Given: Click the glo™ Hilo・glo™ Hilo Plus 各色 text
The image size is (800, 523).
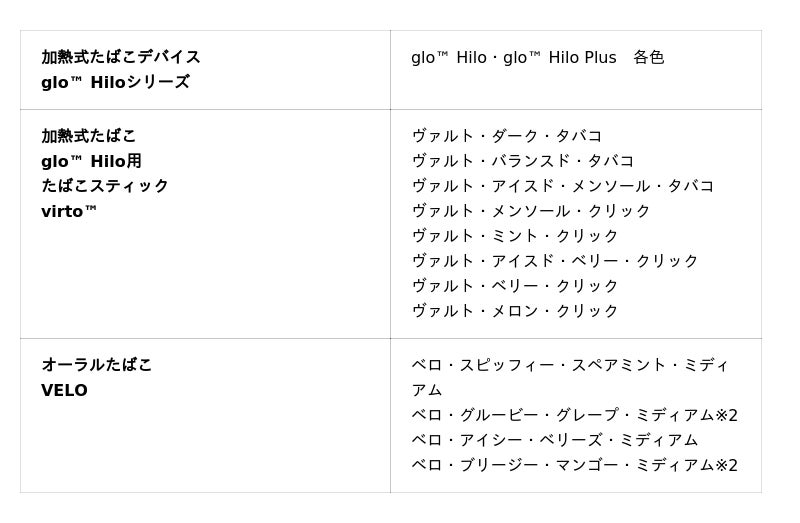Looking at the screenshot, I should tap(537, 57).
